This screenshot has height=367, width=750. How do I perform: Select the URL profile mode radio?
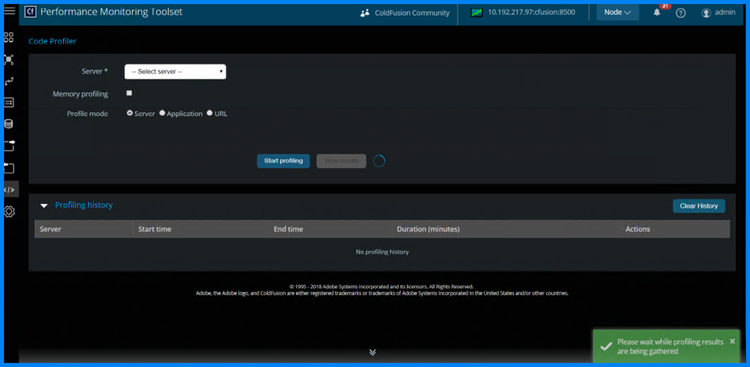pyautogui.click(x=210, y=113)
